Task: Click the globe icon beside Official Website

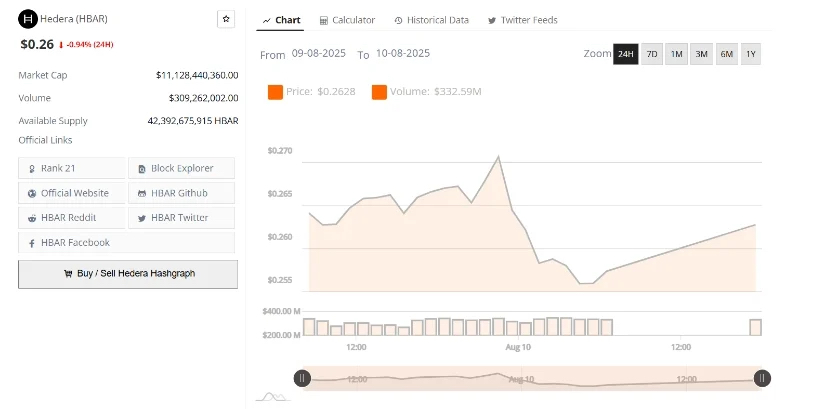Action: (x=32, y=194)
